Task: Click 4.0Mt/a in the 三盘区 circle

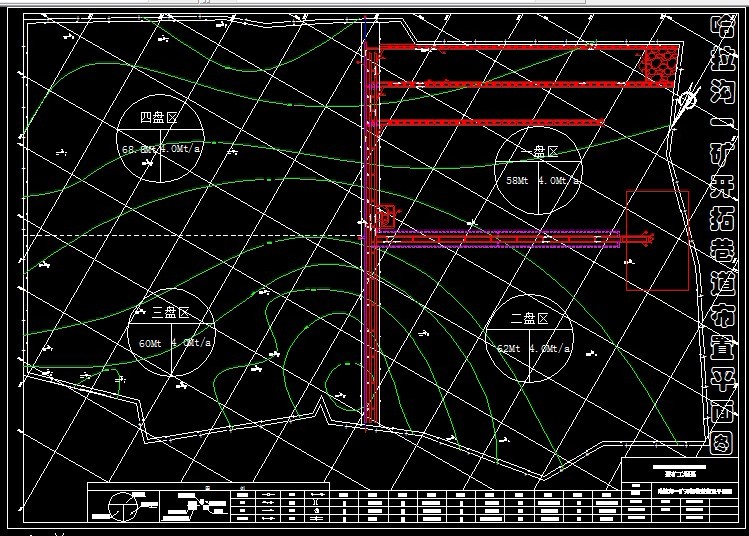Action: click(191, 343)
